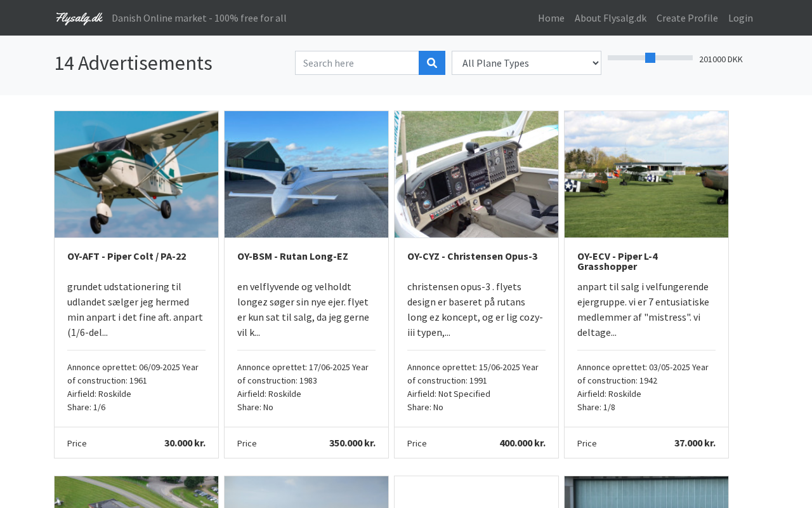Click the Danish Online market tagline

coord(199,18)
